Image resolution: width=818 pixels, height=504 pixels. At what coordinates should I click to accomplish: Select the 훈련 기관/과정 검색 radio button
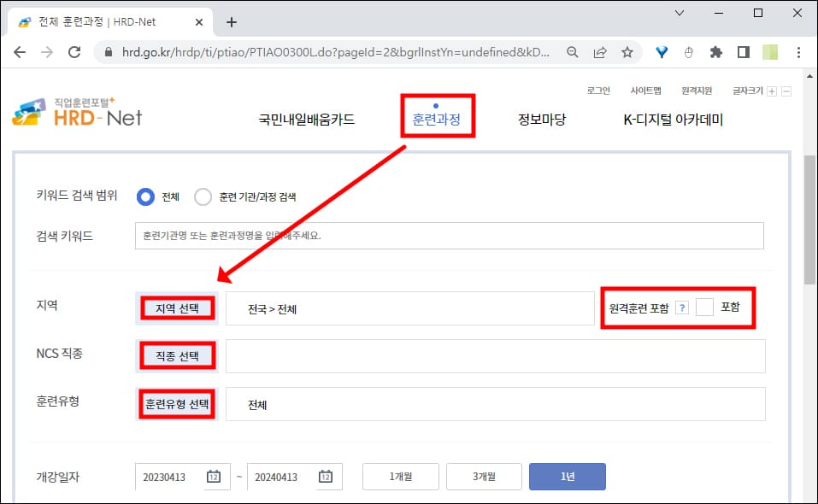click(x=203, y=196)
